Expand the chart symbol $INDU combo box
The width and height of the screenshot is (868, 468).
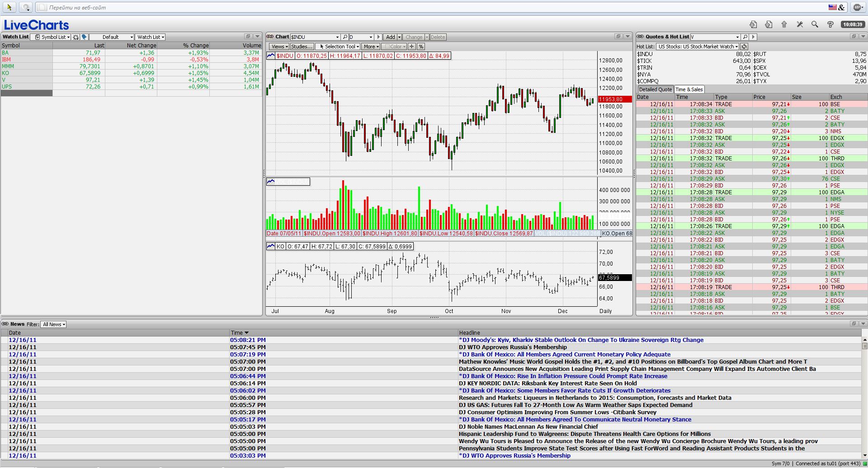(337, 37)
